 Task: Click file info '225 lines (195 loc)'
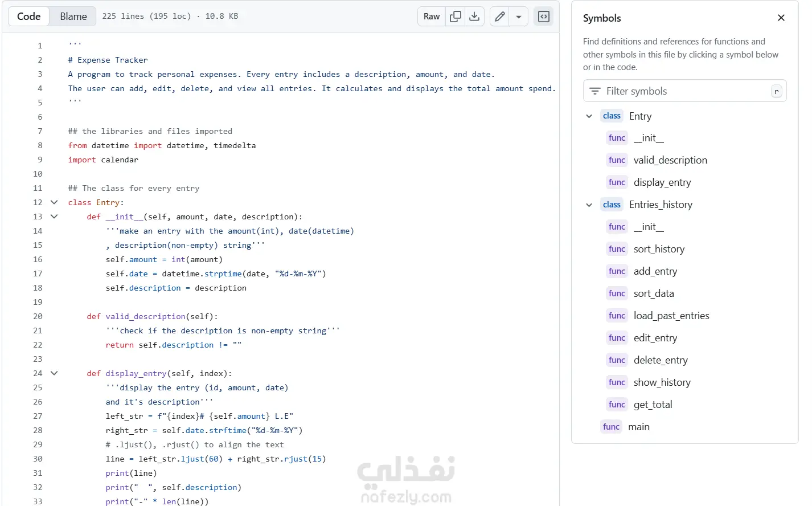pyautogui.click(x=147, y=16)
